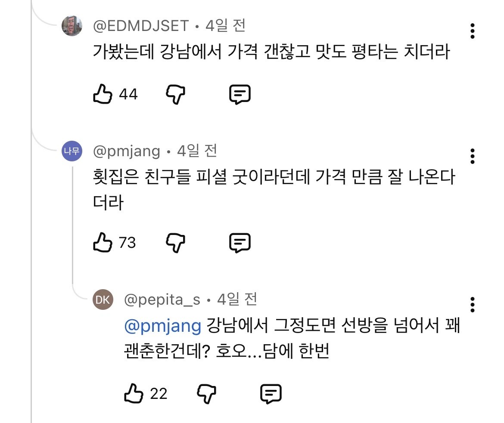Viewport: 504px width, 423px height.
Task: Open @EDMDJSET profile via username
Action: pos(141,26)
